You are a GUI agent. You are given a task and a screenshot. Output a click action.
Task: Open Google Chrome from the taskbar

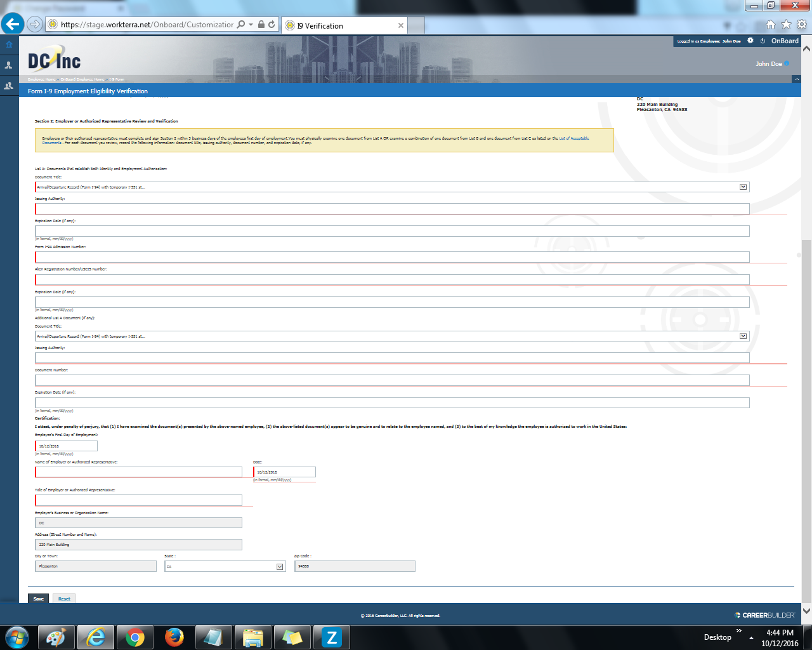click(x=134, y=637)
